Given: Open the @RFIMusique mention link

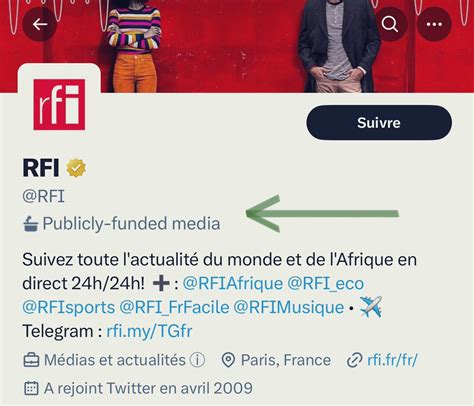Looking at the screenshot, I should coord(289,307).
